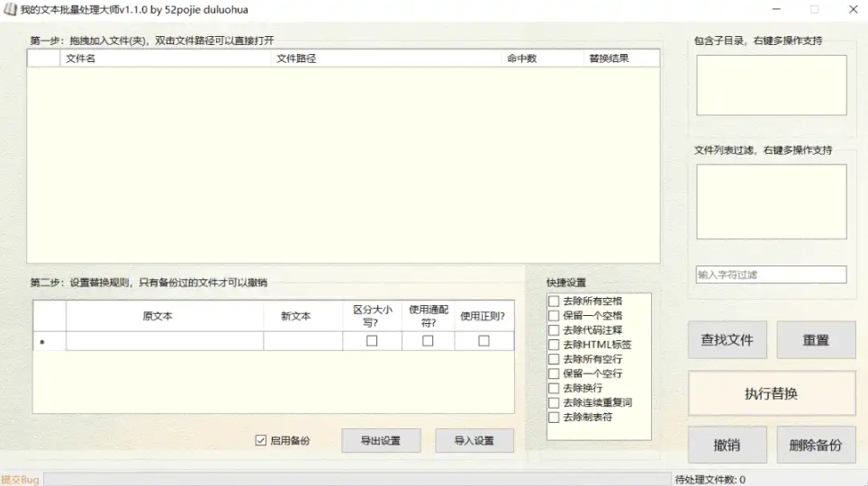
Task: Click the app book icon in title bar
Action: point(10,9)
